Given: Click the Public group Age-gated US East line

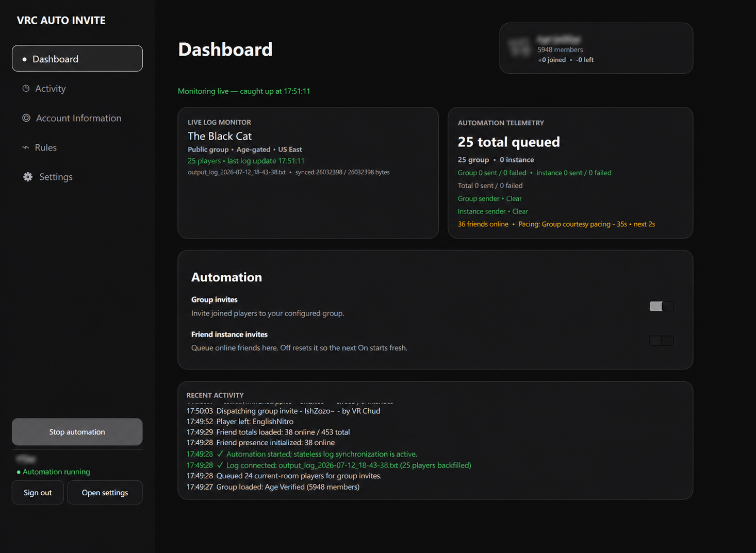Looking at the screenshot, I should pyautogui.click(x=245, y=149).
